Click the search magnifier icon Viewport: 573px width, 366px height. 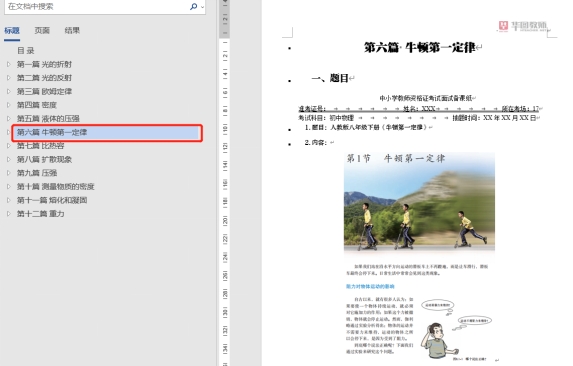193,6
